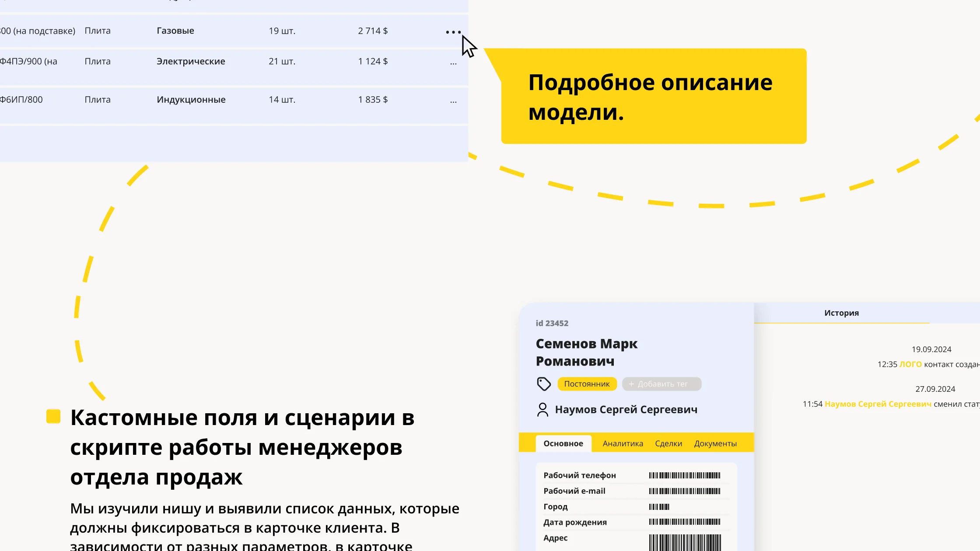Click the Добавить тег button
980x551 pixels.
(661, 384)
